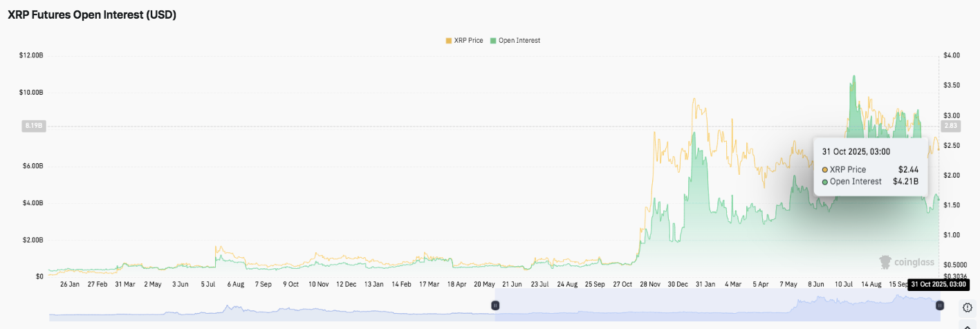Click the highlighted window in the range navigator

(x=716, y=305)
